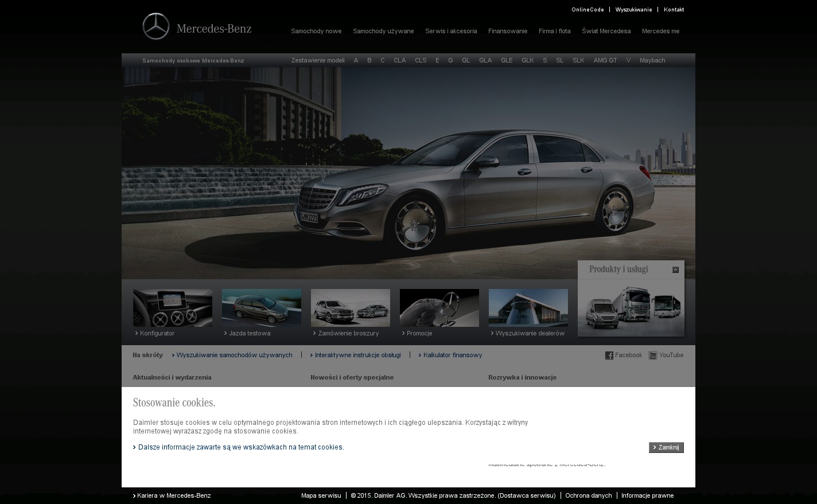Click the Mercedes-Benz star logo
817x504 pixels.
tap(156, 26)
